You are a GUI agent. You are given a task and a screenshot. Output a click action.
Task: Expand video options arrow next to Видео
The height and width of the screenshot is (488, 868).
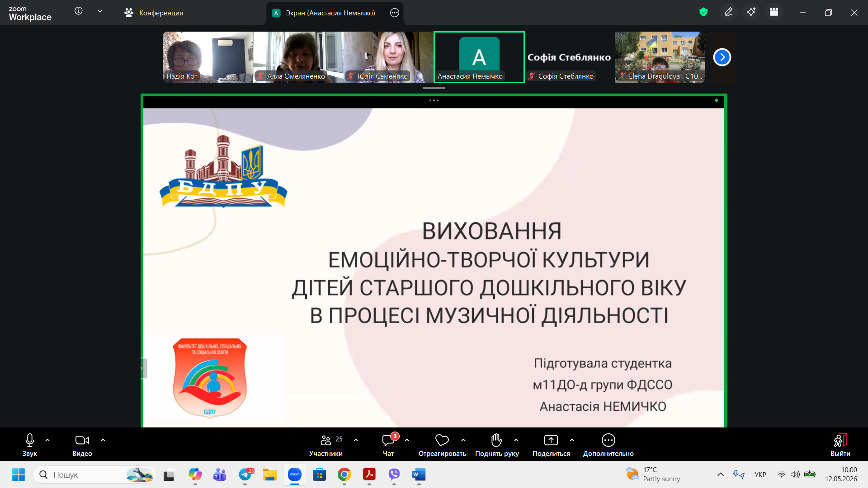point(103,440)
